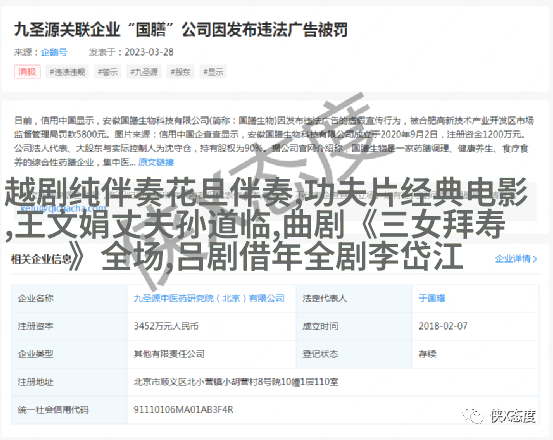The image size is (553, 440).
Task: Click the 企业名称 label cell
Action: 69,298
